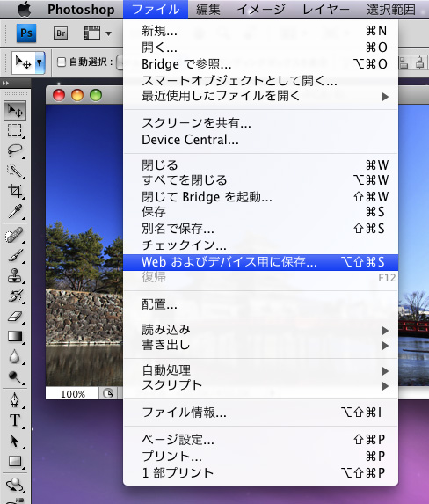
Task: Select the Dodge tool
Action: click(15, 376)
